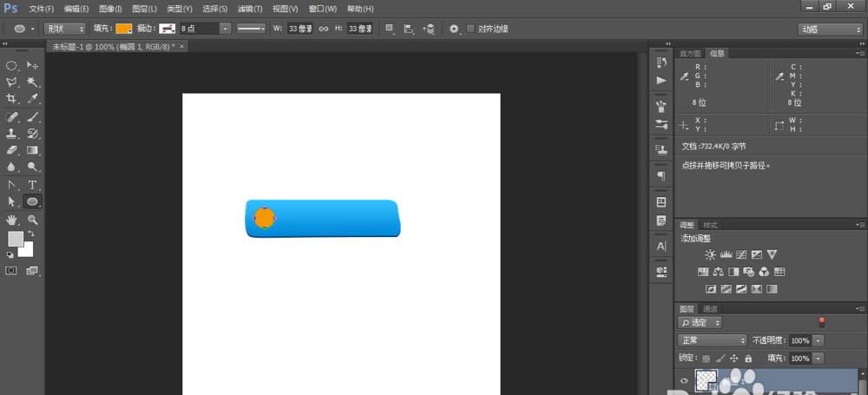Toggle the layer filter red switch
The image size is (868, 395).
point(822,322)
